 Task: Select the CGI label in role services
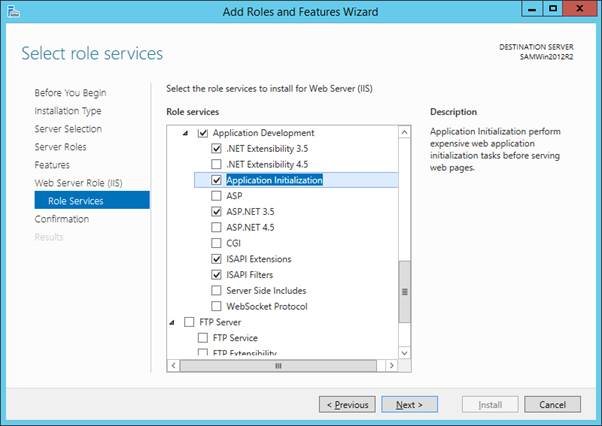pyautogui.click(x=233, y=243)
